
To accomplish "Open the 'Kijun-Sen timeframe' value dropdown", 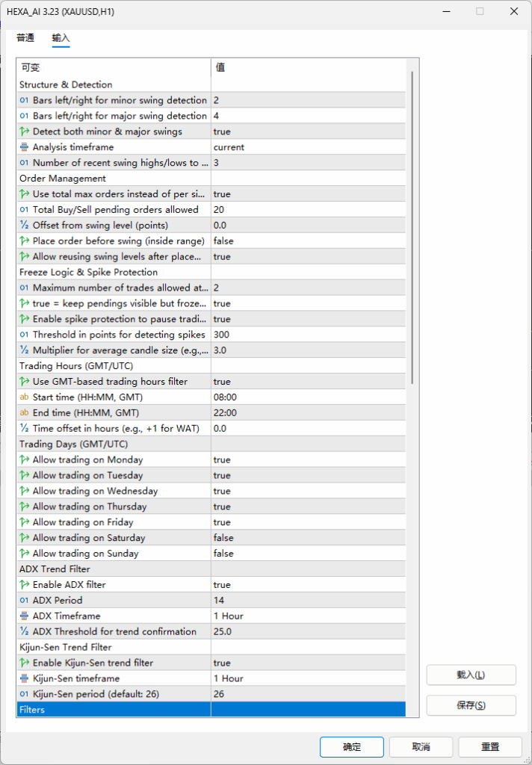I will pyautogui.click(x=308, y=678).
